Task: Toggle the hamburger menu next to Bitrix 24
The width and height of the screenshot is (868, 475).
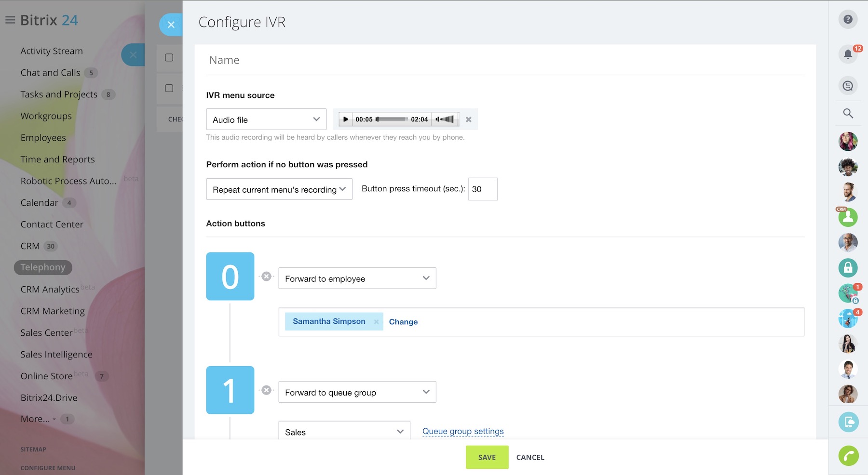Action: [x=10, y=20]
